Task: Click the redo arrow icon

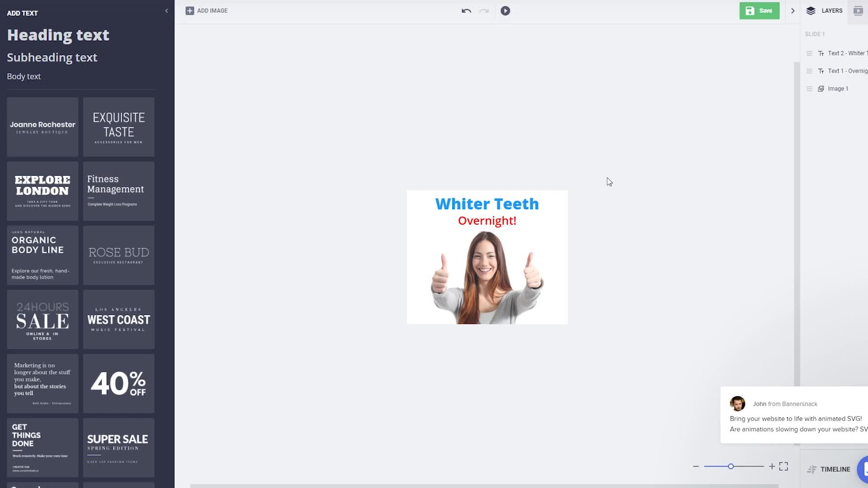Action: [x=484, y=11]
